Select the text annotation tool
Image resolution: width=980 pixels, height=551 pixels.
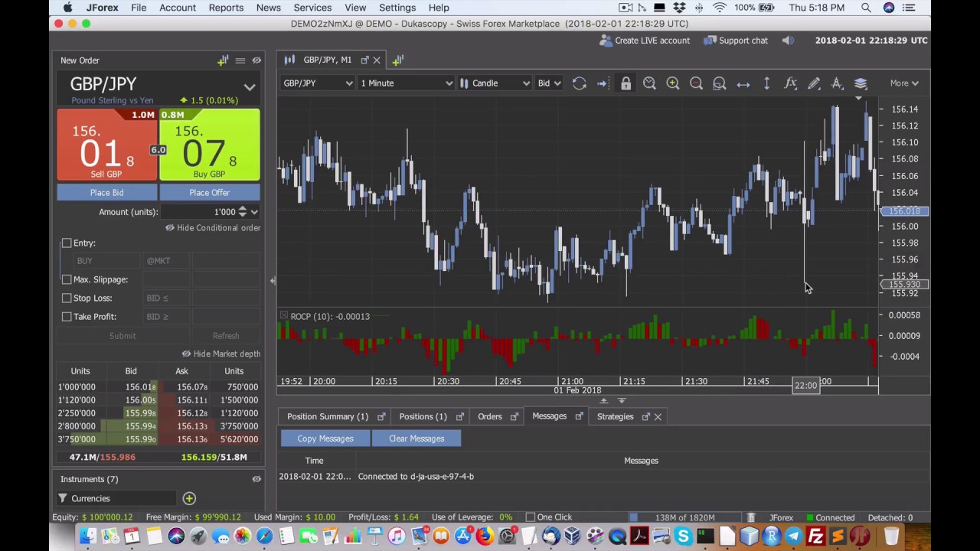(837, 83)
